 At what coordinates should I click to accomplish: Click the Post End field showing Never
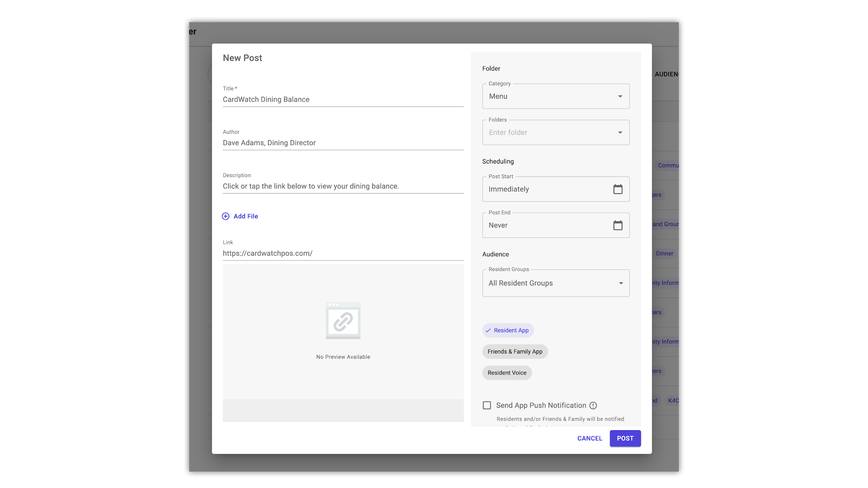coord(556,225)
